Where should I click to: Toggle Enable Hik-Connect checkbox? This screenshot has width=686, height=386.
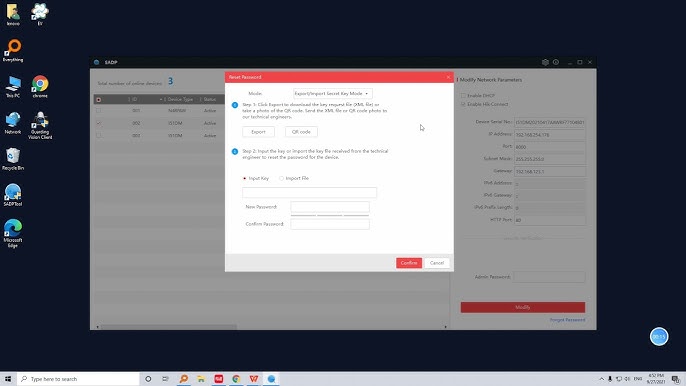click(463, 104)
